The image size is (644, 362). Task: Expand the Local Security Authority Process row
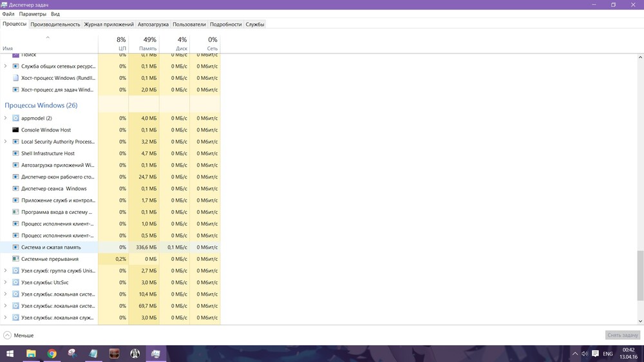5,142
